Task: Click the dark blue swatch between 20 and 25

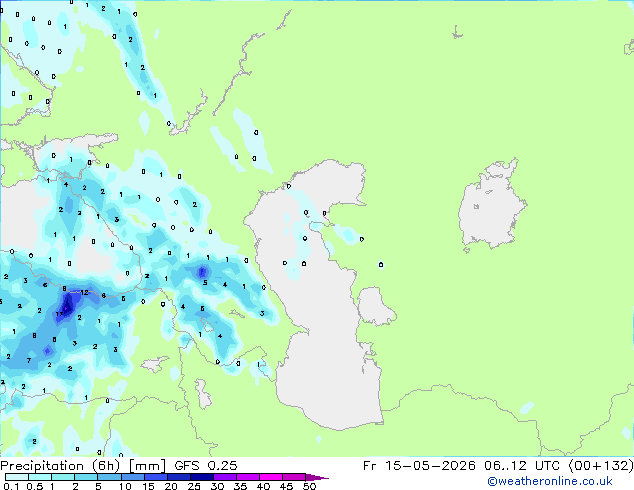Action: click(x=178, y=477)
